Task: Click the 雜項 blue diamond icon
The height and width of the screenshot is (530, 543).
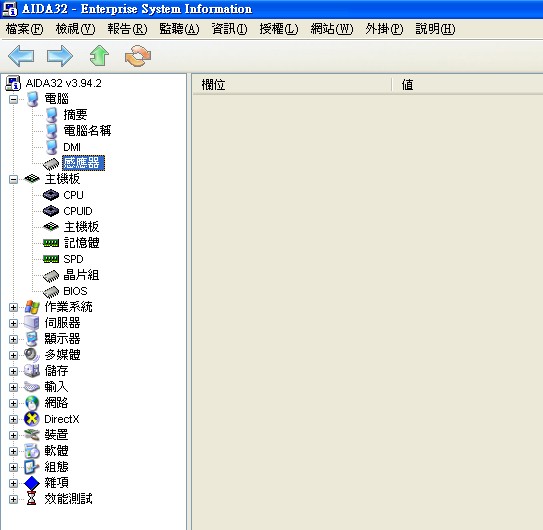Action: (x=32, y=483)
